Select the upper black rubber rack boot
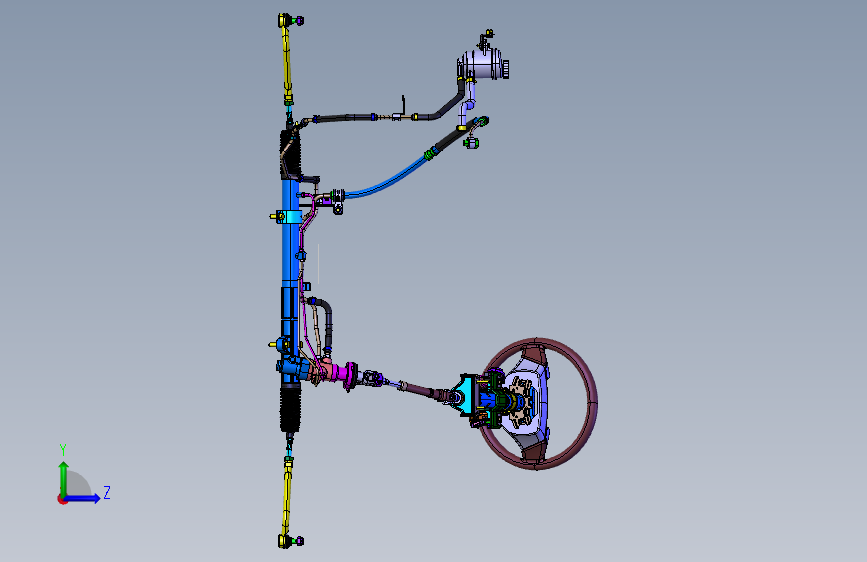867x562 pixels. coord(291,155)
